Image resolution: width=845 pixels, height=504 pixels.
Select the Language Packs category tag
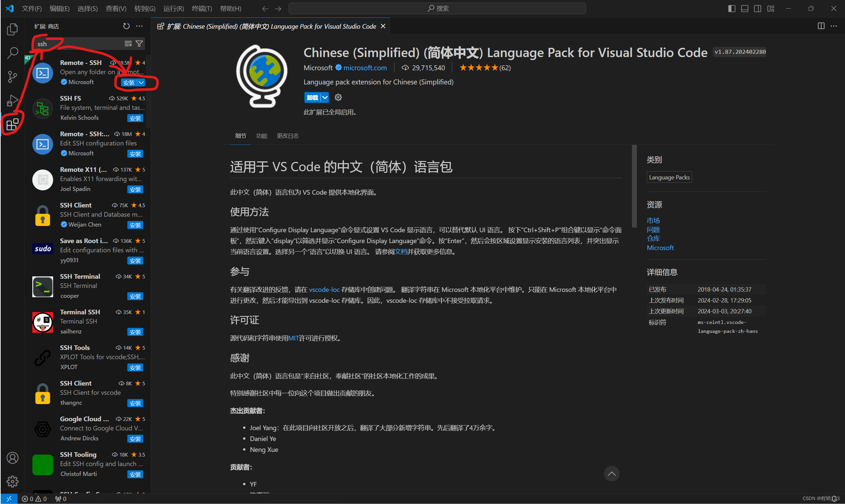(669, 177)
